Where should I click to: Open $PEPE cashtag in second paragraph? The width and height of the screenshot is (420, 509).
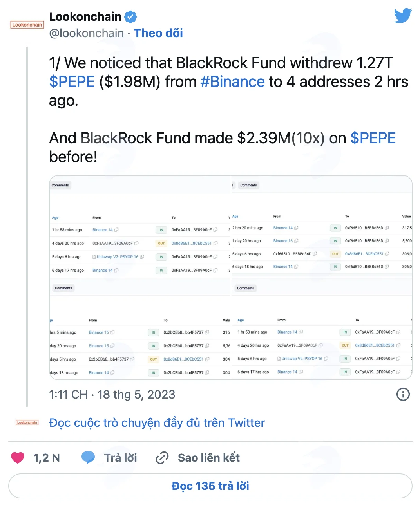pos(373,138)
